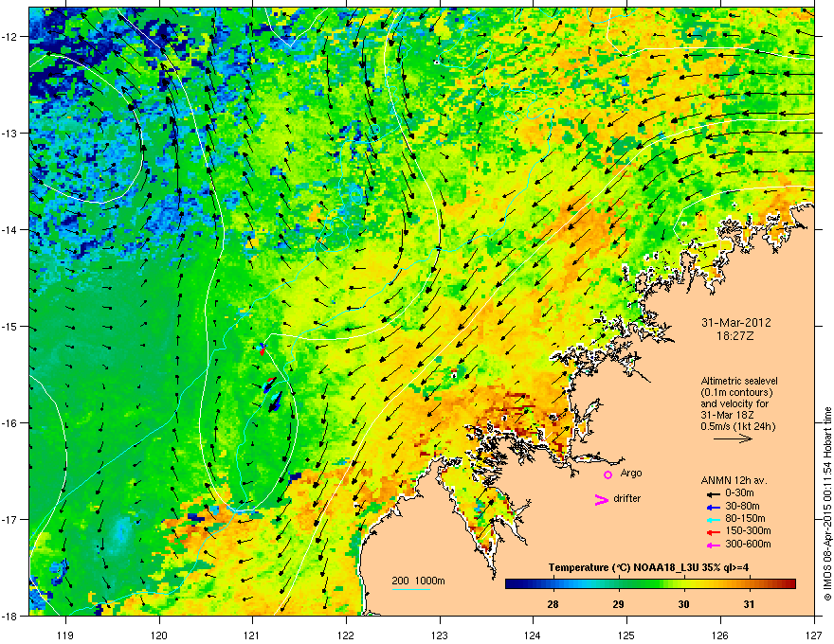Click the longitude axis label '119'

point(65,635)
